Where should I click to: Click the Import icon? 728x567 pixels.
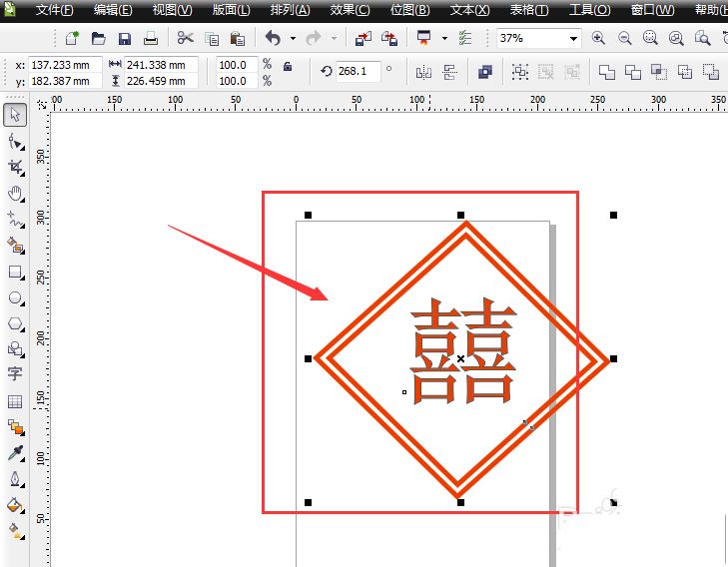point(364,39)
